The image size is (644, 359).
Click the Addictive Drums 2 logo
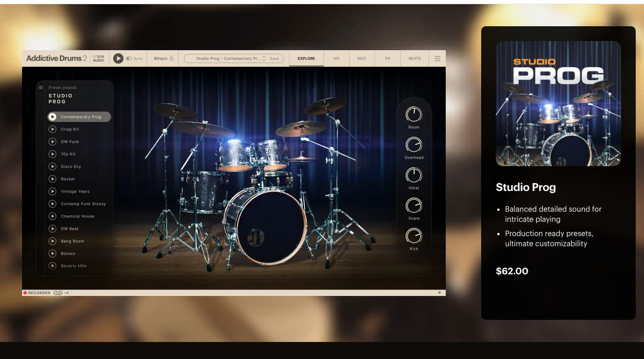[57, 58]
